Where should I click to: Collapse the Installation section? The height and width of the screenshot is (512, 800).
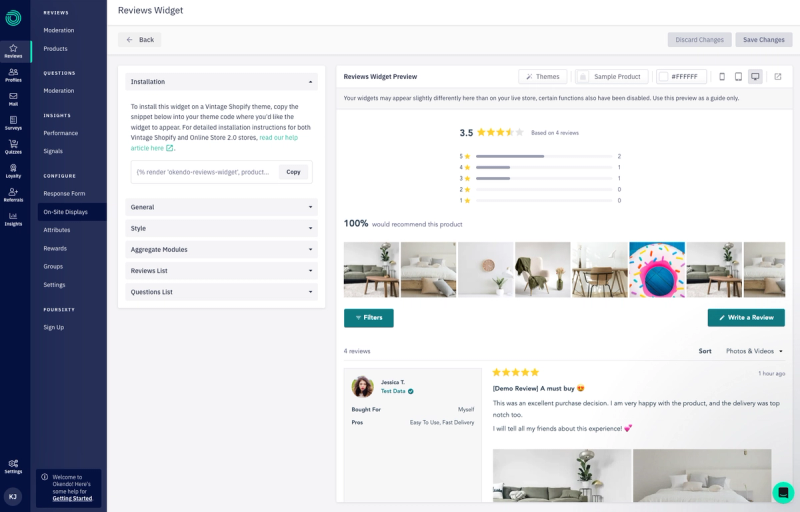click(221, 82)
